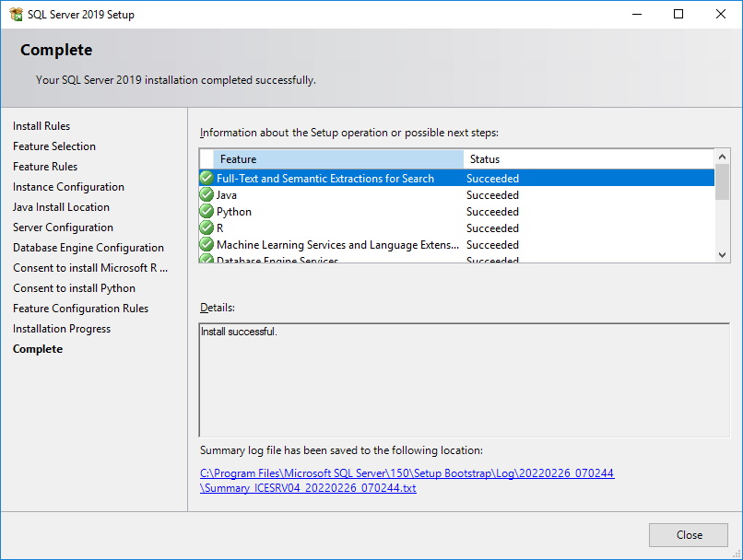This screenshot has height=560, width=743.
Task: Click the SQL Server Setup title bar icon
Action: [16, 14]
